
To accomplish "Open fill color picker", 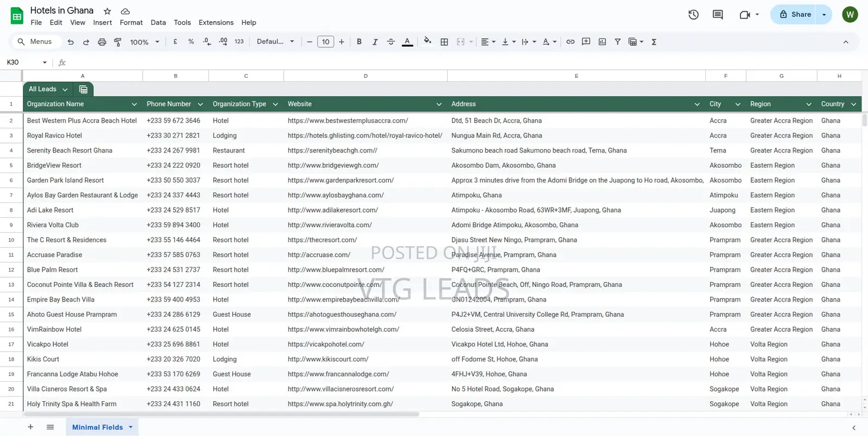I will click(427, 41).
